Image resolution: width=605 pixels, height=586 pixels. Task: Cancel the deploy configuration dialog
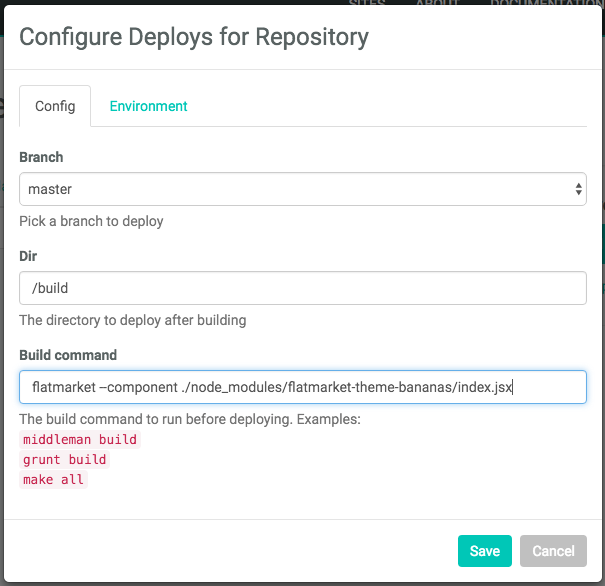click(553, 551)
